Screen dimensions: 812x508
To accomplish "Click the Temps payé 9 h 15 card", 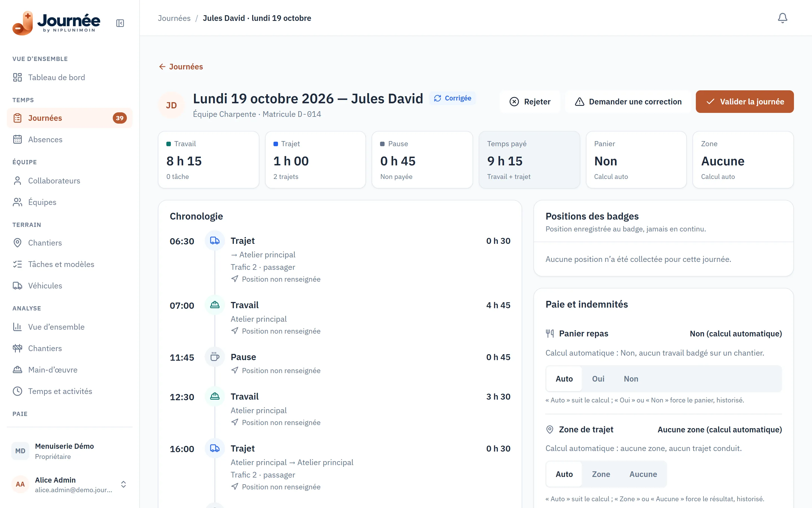I will click(x=529, y=159).
